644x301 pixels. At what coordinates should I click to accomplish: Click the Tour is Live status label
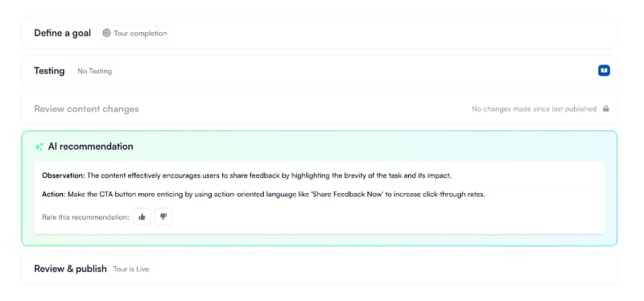(x=131, y=270)
